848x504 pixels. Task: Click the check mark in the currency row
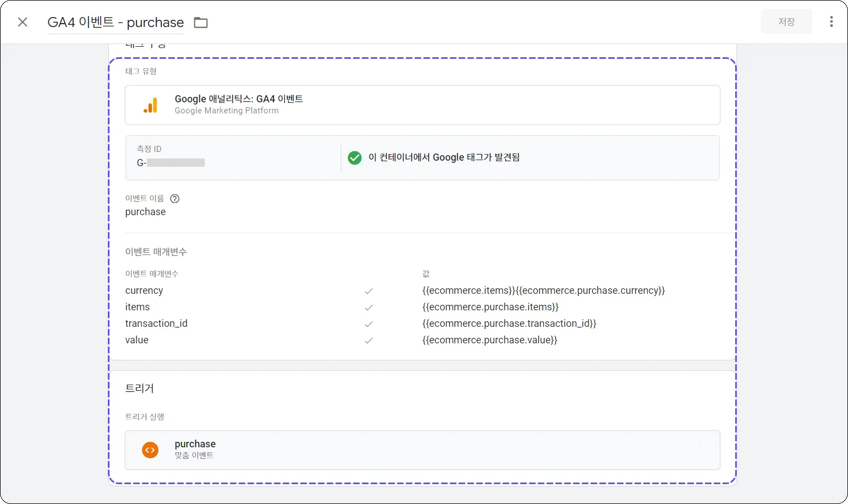[x=369, y=291]
